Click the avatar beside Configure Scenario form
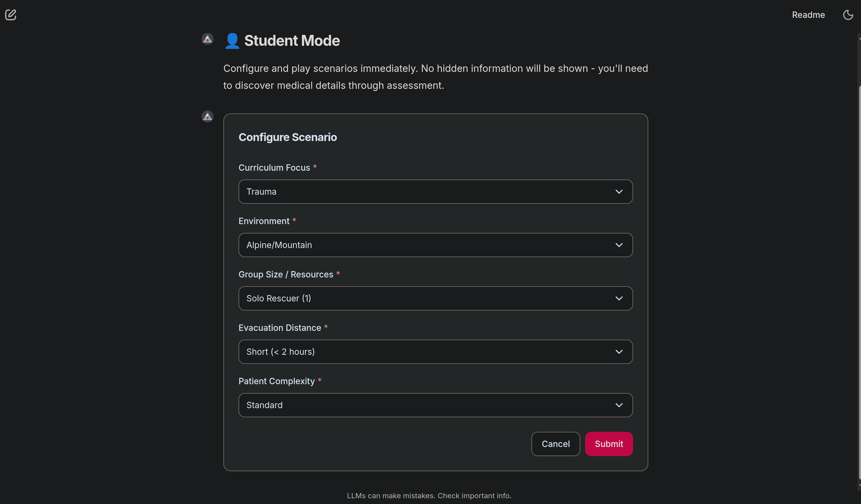 pos(207,116)
